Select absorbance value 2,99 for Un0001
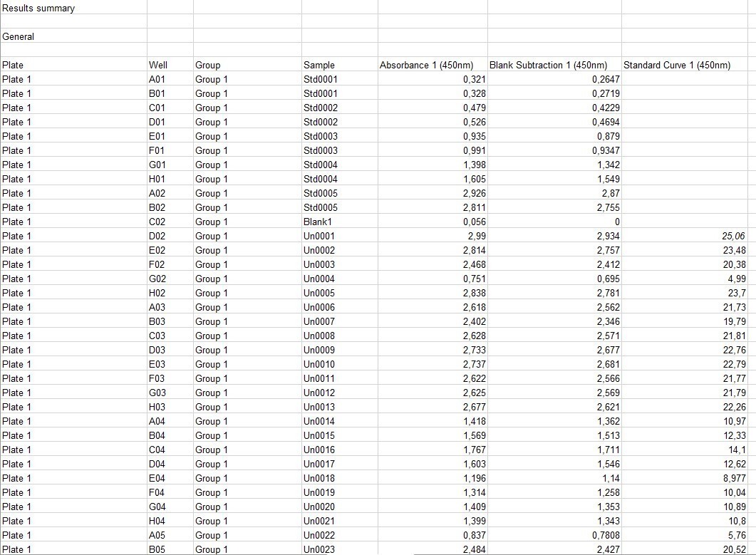Screen dimensions: 756x555 pos(433,236)
